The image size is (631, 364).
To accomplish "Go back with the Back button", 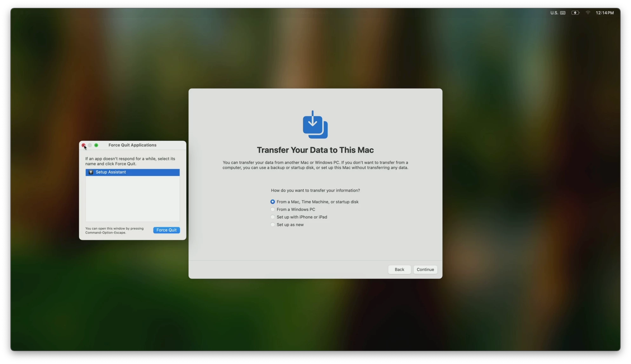I will 399,270.
